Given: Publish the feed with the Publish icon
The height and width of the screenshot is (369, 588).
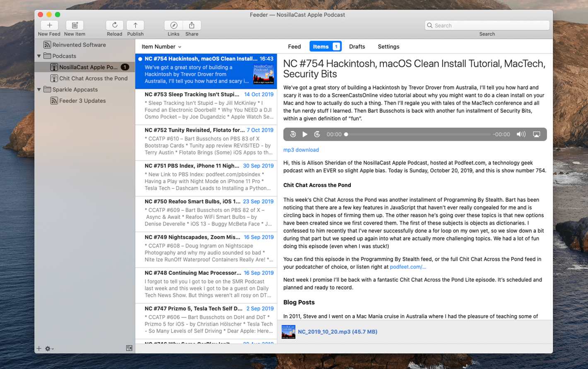Looking at the screenshot, I should click(135, 25).
